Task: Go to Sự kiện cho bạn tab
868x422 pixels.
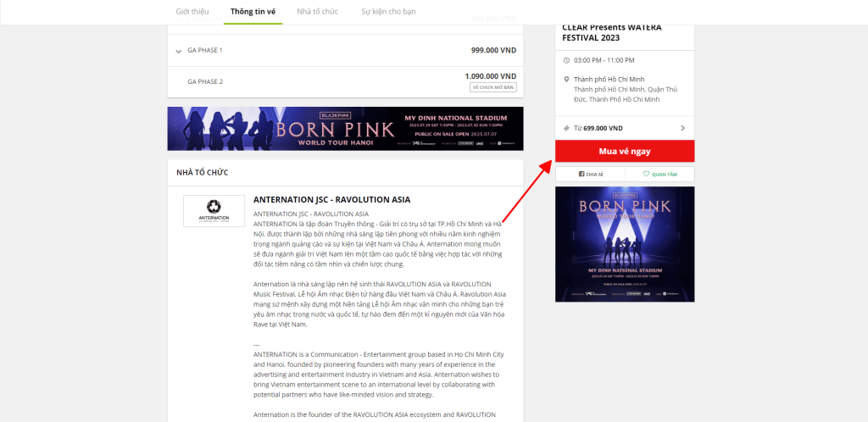Action: 388,12
